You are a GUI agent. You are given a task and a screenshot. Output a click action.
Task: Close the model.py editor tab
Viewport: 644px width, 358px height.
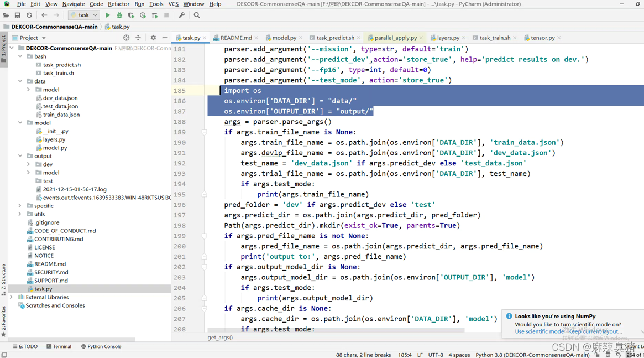click(x=301, y=38)
